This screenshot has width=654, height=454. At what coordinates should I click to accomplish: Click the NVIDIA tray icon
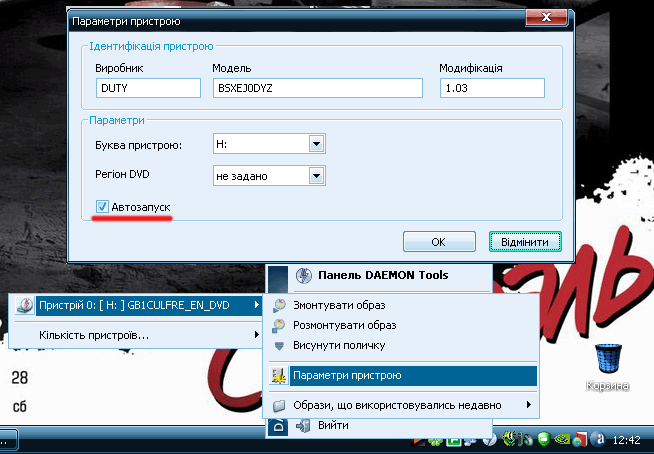pyautogui.click(x=562, y=439)
